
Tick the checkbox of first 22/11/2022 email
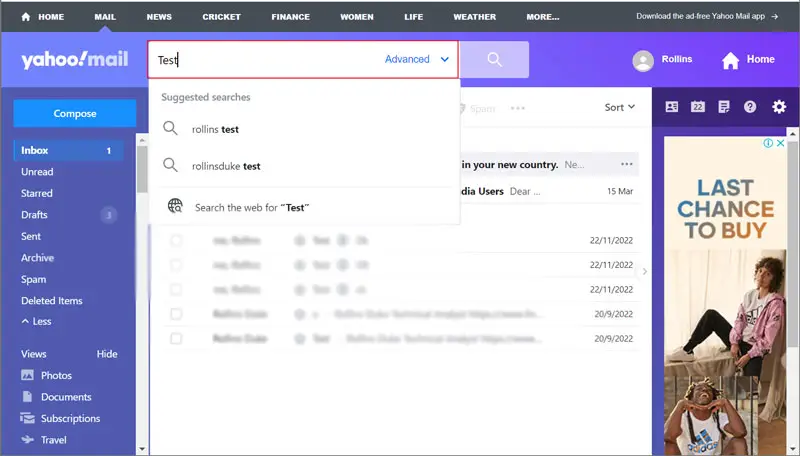tap(176, 240)
